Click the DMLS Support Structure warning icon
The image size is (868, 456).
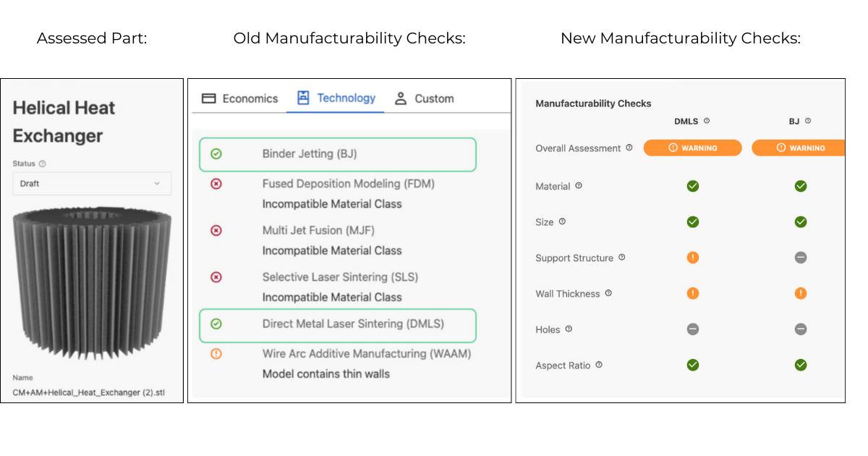pyautogui.click(x=693, y=258)
